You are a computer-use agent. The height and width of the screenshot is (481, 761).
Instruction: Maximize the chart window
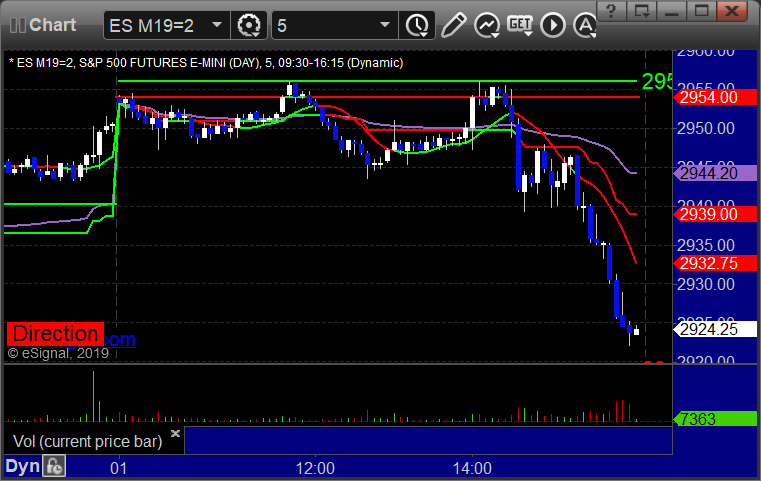point(701,11)
